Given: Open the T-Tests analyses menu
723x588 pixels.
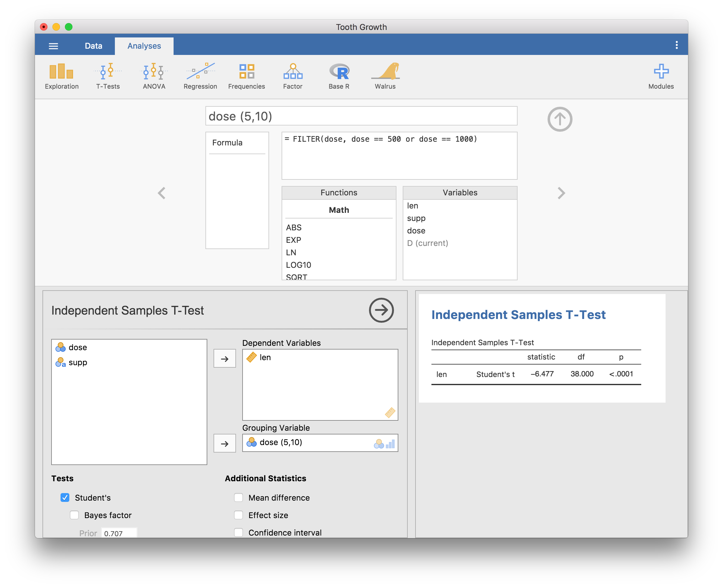Looking at the screenshot, I should click(x=108, y=76).
